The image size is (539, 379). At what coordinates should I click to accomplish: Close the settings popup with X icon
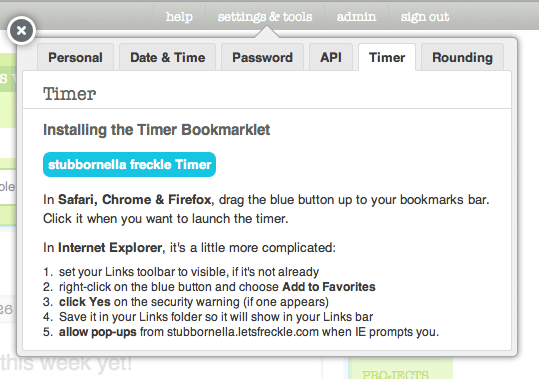pyautogui.click(x=21, y=31)
